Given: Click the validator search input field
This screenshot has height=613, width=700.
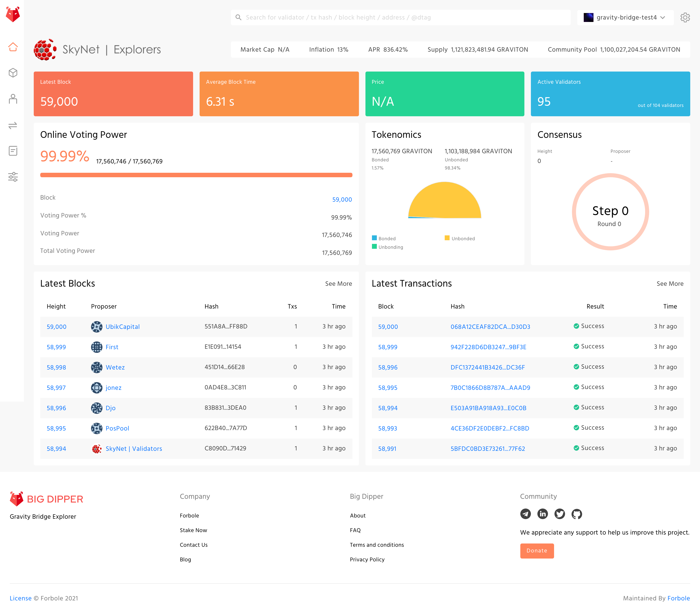Looking at the screenshot, I should 400,17.
